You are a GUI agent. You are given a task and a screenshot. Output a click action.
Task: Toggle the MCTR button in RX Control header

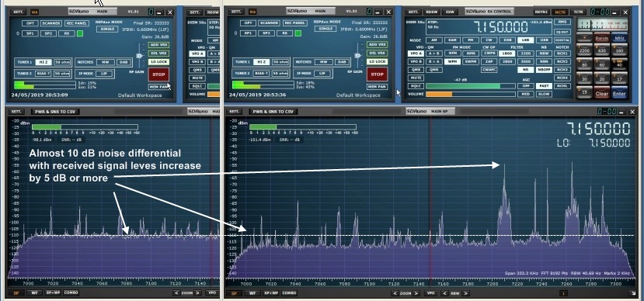tap(560, 12)
